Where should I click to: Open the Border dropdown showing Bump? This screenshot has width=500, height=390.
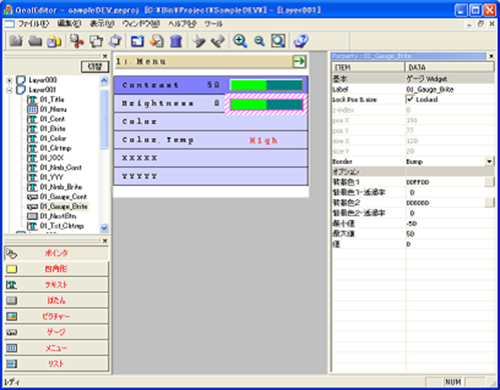tap(489, 162)
